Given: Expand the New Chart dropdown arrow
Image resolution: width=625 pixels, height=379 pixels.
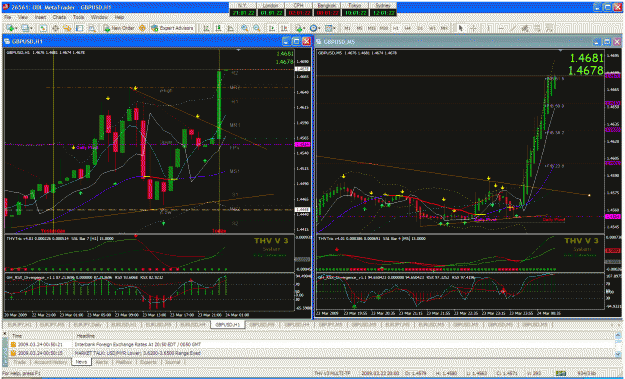Looking at the screenshot, I should [16, 28].
